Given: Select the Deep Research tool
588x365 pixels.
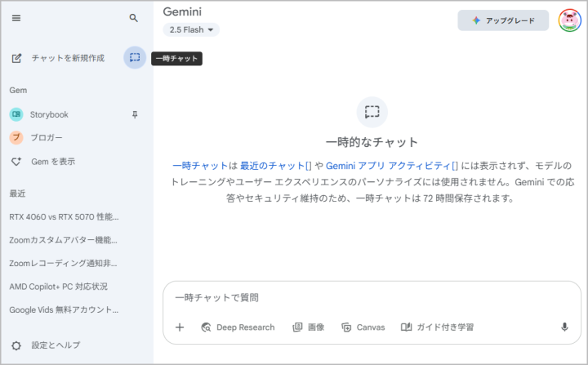Looking at the screenshot, I should pyautogui.click(x=238, y=327).
